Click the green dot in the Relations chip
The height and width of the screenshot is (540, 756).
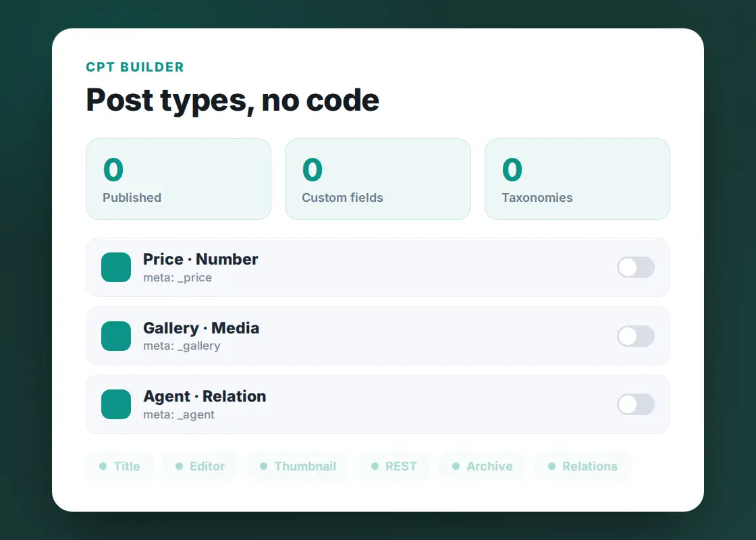[551, 466]
